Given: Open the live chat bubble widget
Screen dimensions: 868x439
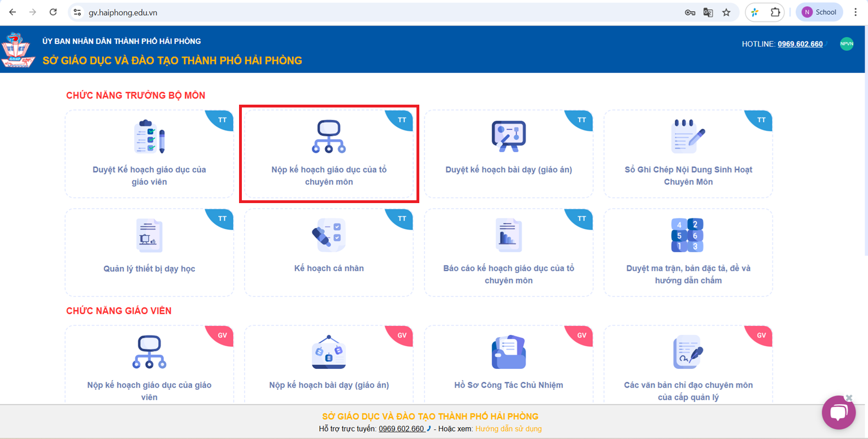Looking at the screenshot, I should coord(839,413).
